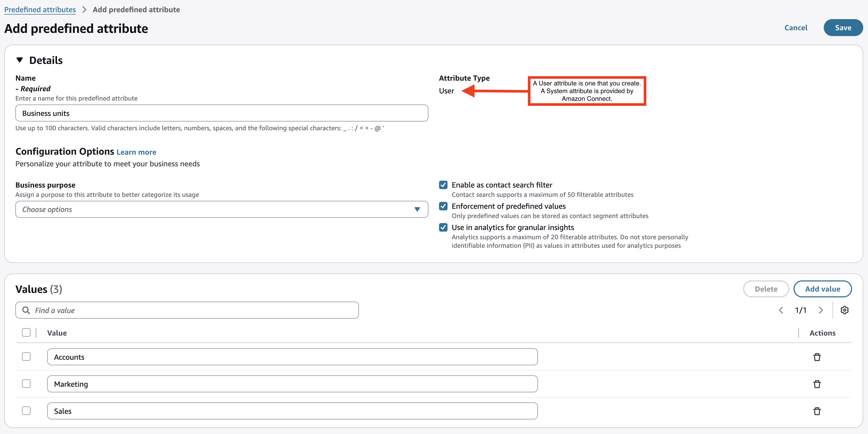Remove Sales using its trash icon
This screenshot has height=434, width=868.
click(817, 411)
